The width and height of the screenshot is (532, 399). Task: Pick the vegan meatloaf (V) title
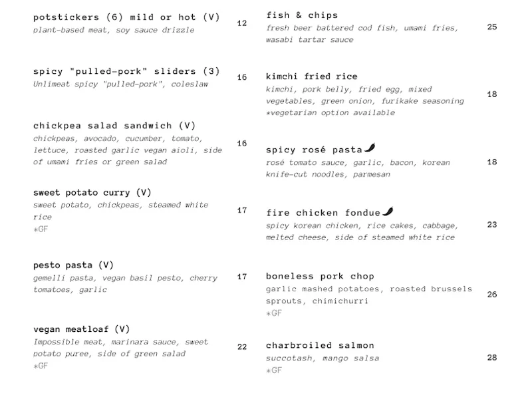(82, 329)
